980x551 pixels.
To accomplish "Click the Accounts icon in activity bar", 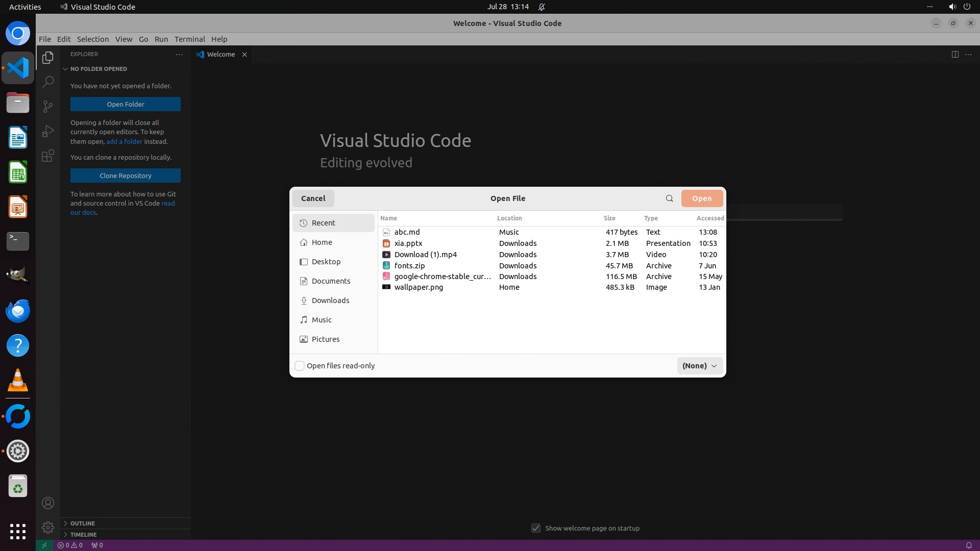I will [x=48, y=503].
